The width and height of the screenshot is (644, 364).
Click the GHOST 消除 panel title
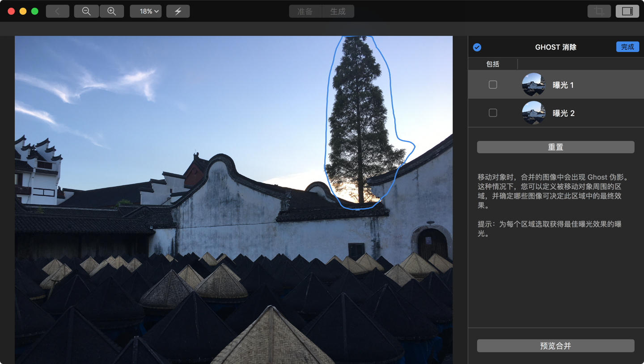556,47
